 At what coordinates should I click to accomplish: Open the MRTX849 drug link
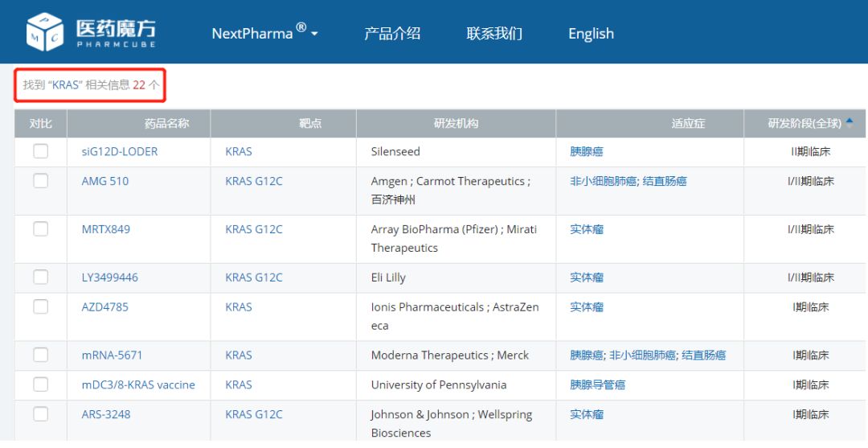coord(106,229)
